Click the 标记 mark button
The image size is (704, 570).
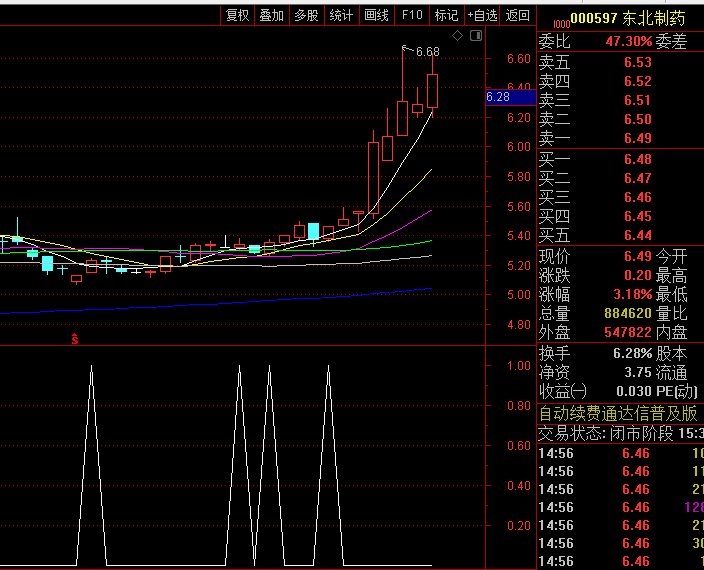(x=446, y=15)
